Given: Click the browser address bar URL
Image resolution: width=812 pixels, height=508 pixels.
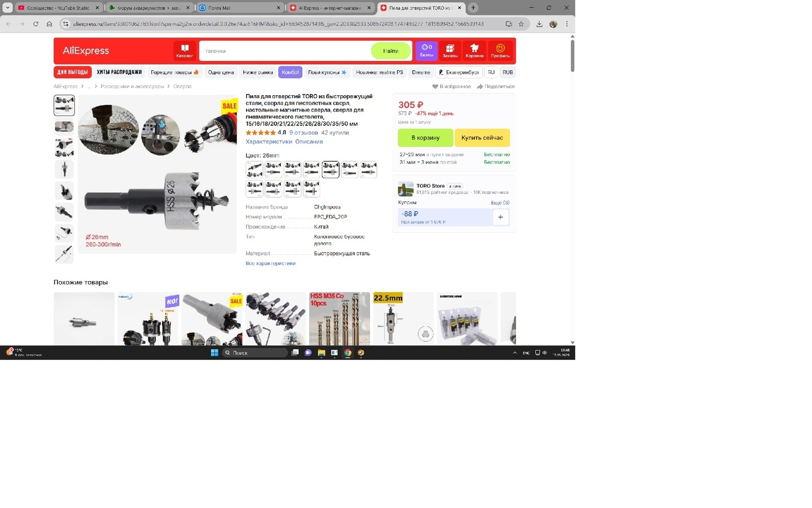Looking at the screenshot, I should [x=278, y=24].
